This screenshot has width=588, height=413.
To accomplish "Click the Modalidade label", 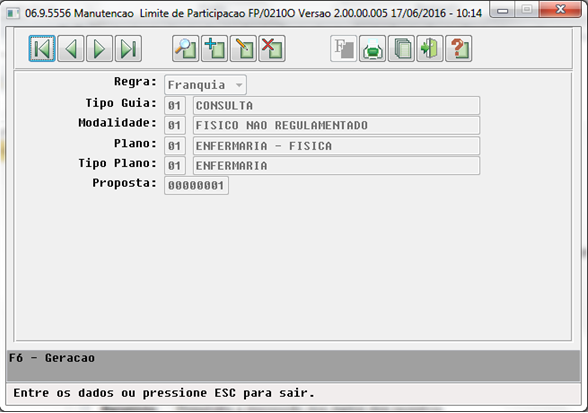I will [x=117, y=123].
